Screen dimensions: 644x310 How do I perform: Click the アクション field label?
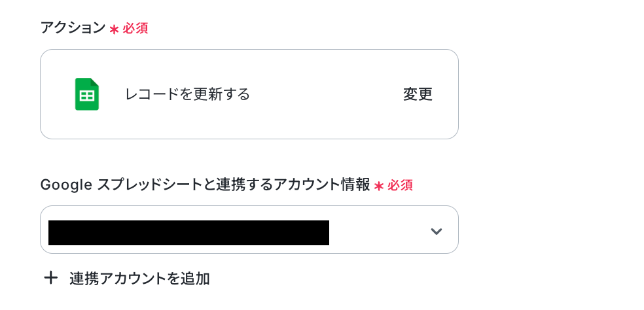coord(73,28)
